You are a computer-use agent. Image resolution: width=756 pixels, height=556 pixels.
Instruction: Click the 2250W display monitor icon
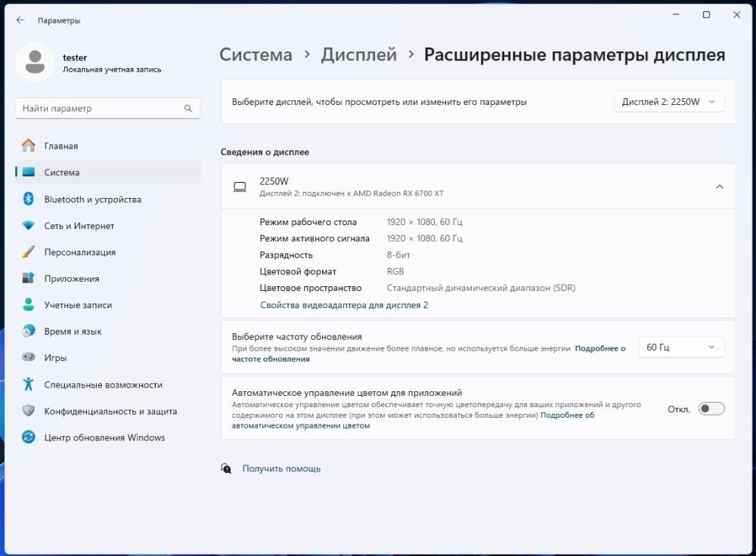pos(240,187)
